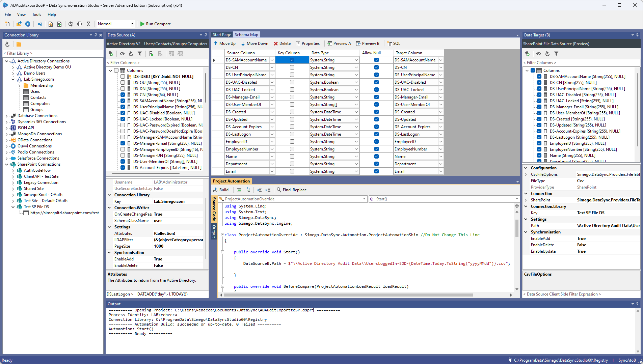Pin the Data Target (B) panel
Image resolution: width=643 pixels, height=364 pixels.
pos(637,35)
